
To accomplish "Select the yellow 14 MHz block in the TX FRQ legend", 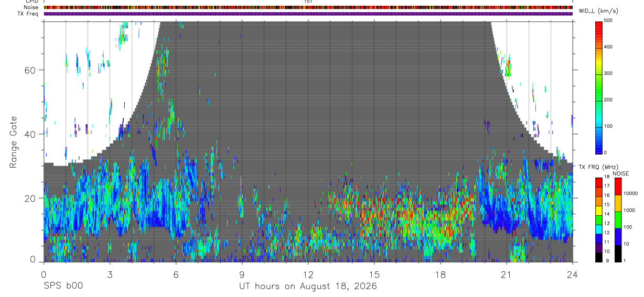I will click(599, 211).
